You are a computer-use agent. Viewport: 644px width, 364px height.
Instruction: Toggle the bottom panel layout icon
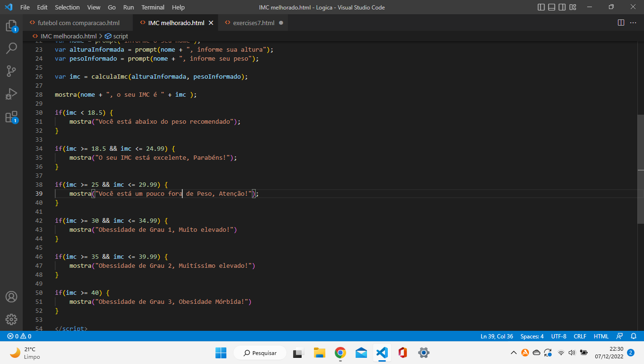552,7
